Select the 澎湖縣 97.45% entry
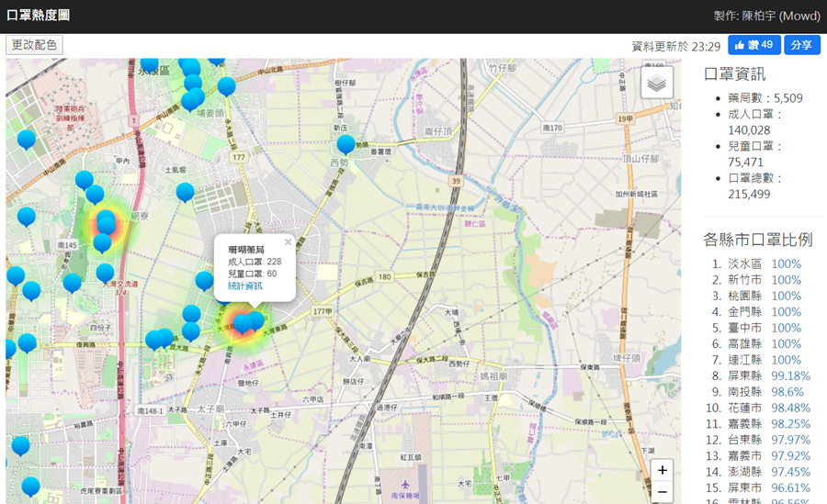Viewport: 827px width, 504px height. pyautogui.click(x=790, y=472)
